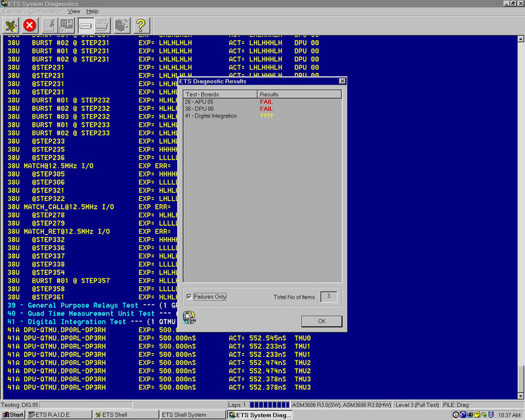This screenshot has width=525, height=420.
Task: Open the Windows Start button
Action: tap(12, 415)
